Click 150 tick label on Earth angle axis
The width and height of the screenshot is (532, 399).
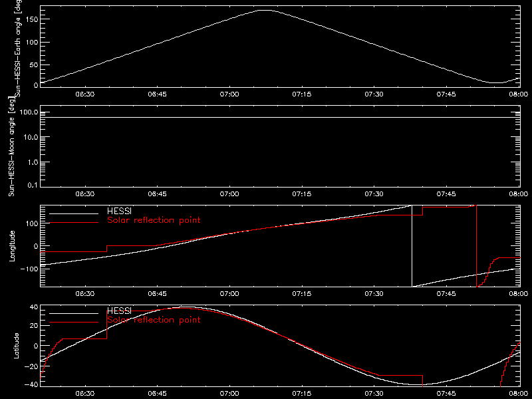tap(32, 19)
